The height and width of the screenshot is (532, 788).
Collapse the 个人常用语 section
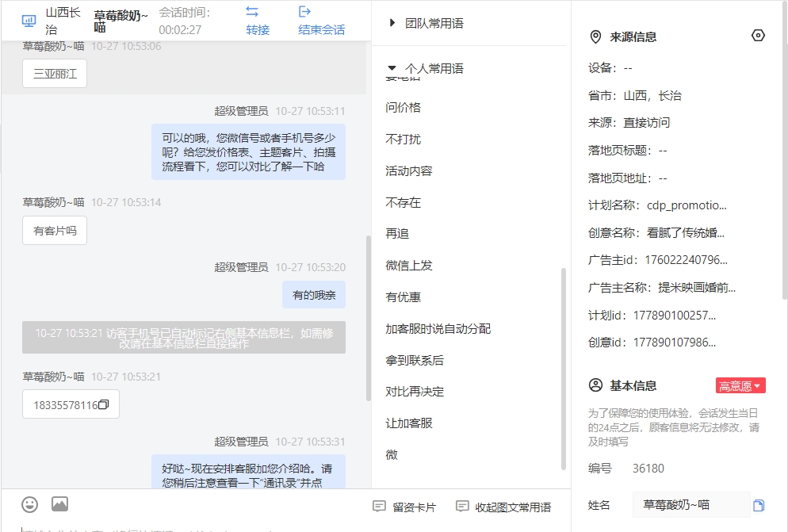(x=392, y=68)
